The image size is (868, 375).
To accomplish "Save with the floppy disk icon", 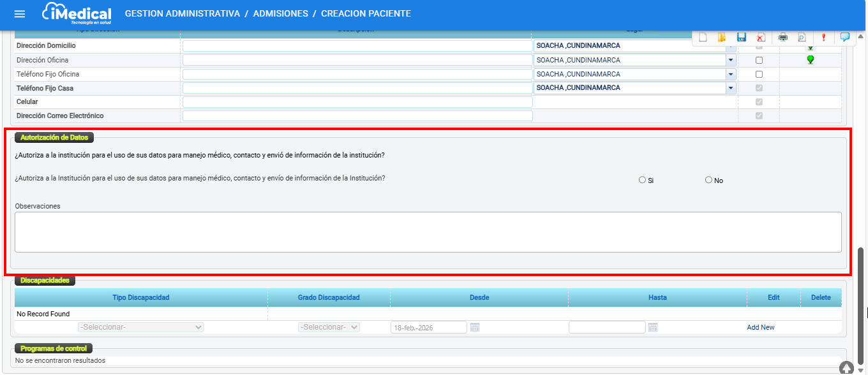I will coord(741,38).
